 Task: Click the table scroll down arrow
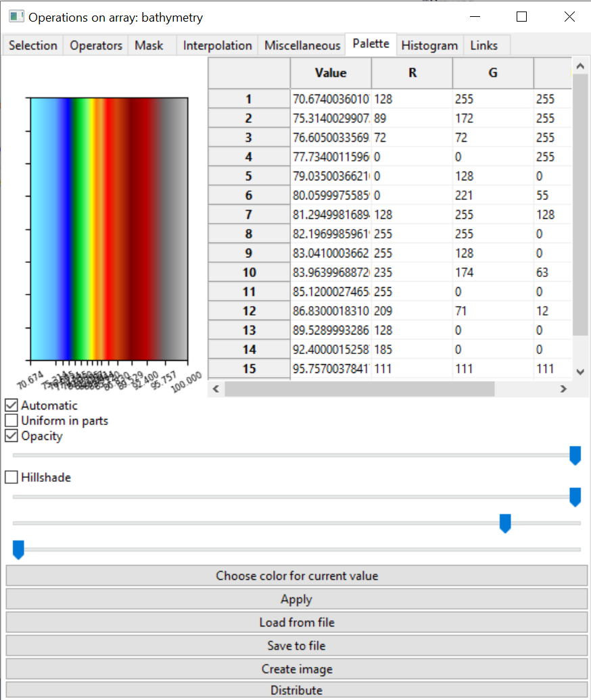[580, 371]
